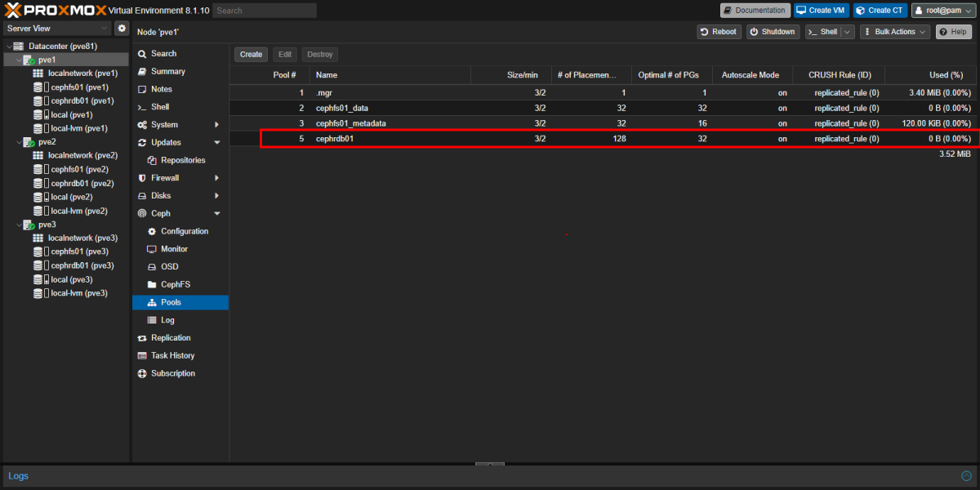Expand the System submenu arrow

pos(216,125)
